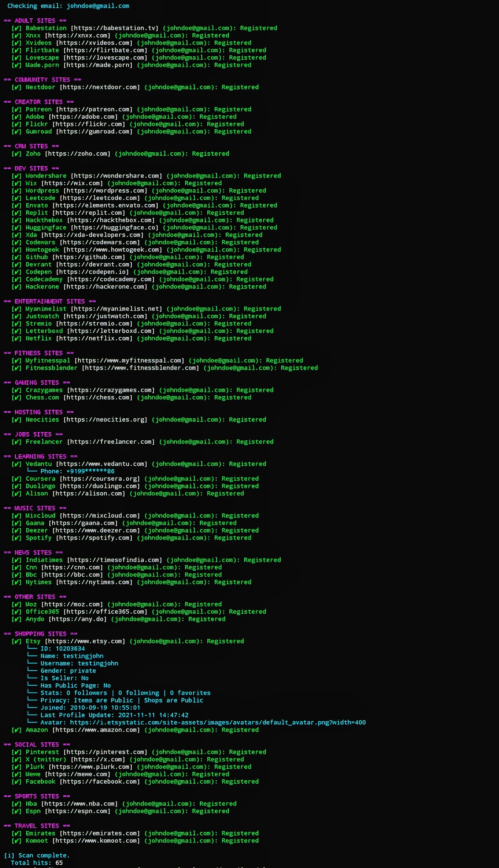Click the 'X (twitter)' site name
The width and height of the screenshot is (499, 868).
[x=46, y=759]
